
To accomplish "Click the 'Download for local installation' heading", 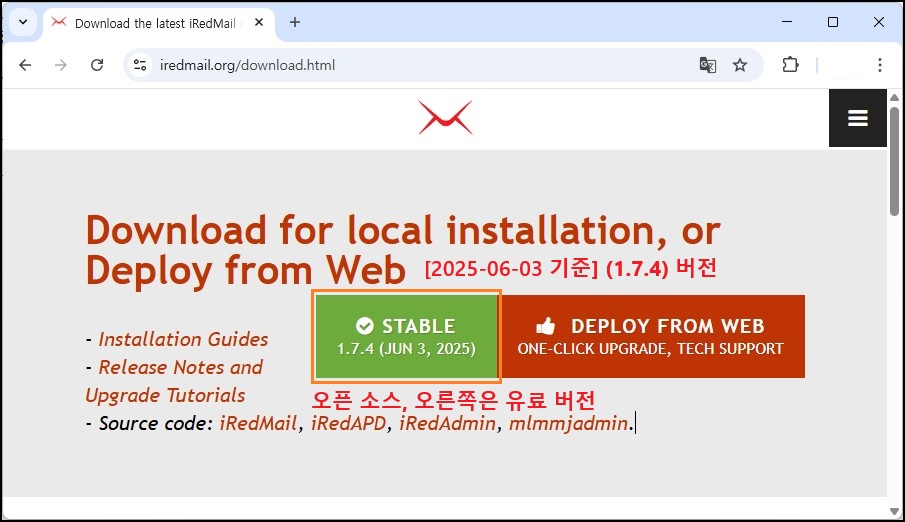I will [x=403, y=249].
